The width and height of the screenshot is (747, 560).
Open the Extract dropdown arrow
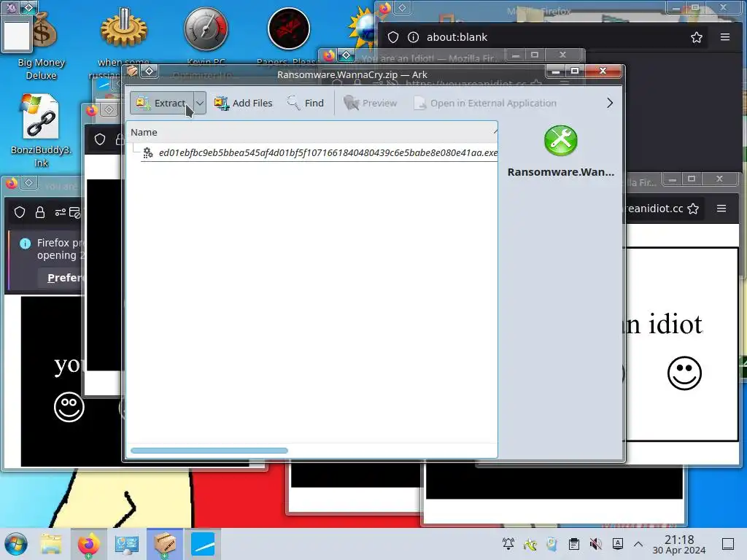[200, 103]
